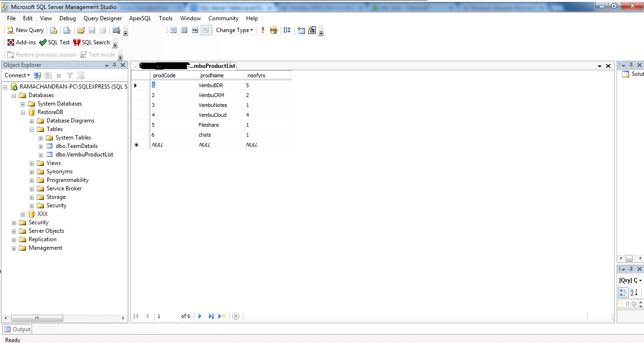Image resolution: width=644 pixels, height=343 pixels.
Task: Click Connect Object Explorer icon
Action: coord(38,75)
